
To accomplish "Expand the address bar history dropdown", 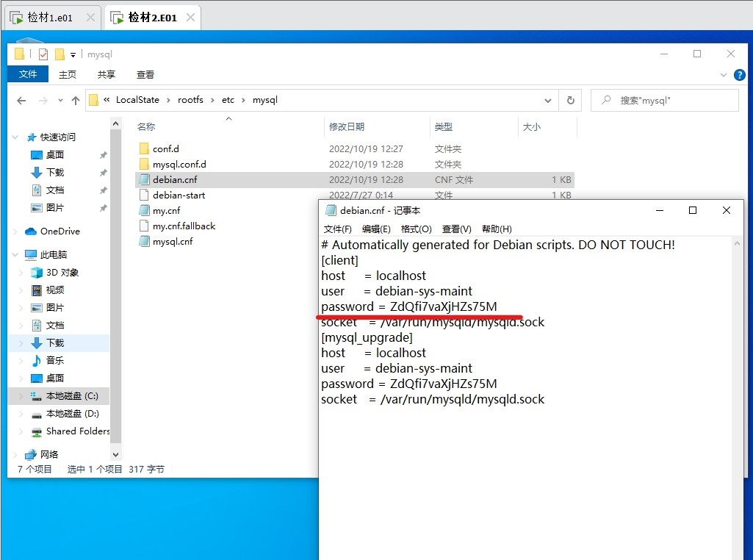I will (x=548, y=101).
